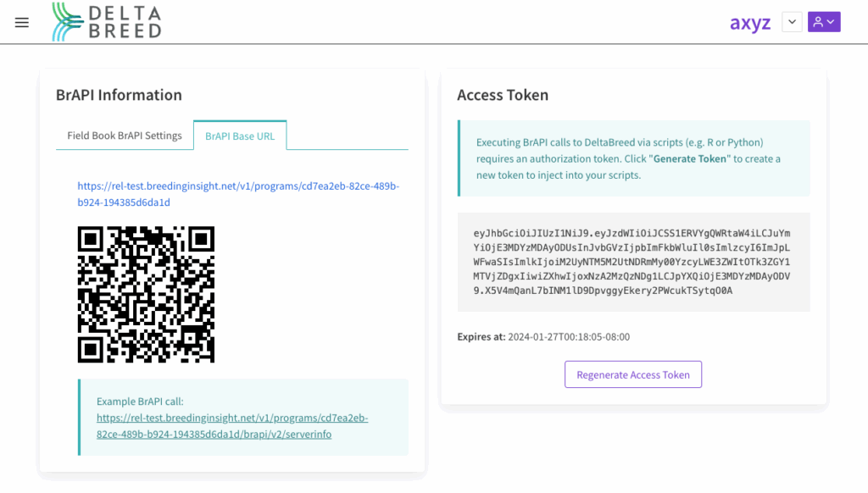Select the BrAPI Base URL tab
The width and height of the screenshot is (868, 493).
point(240,136)
